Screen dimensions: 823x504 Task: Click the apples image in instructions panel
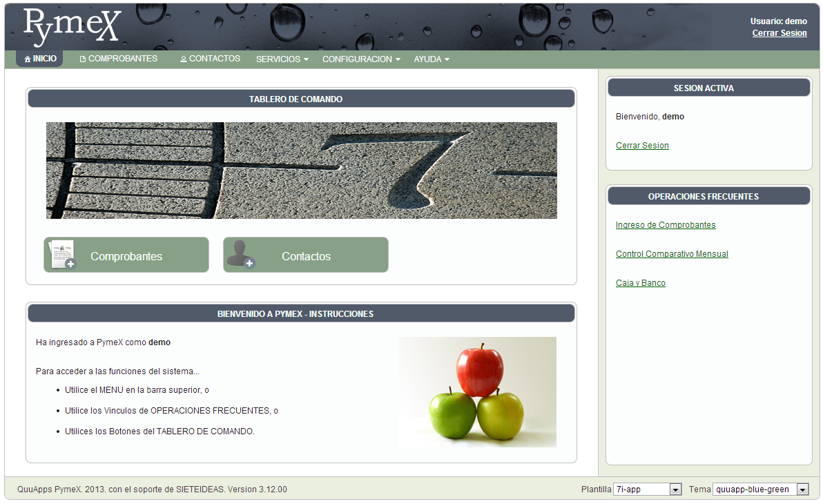pos(477,392)
